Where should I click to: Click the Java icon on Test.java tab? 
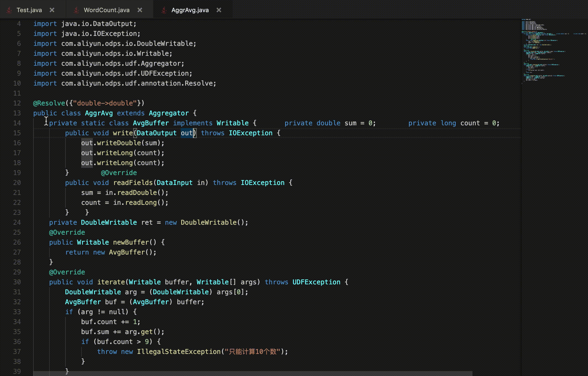[9, 10]
